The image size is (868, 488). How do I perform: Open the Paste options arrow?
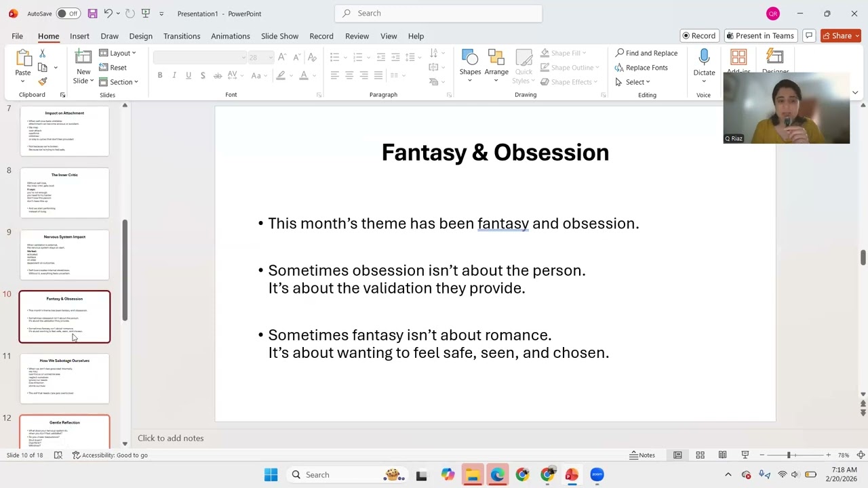click(x=23, y=81)
